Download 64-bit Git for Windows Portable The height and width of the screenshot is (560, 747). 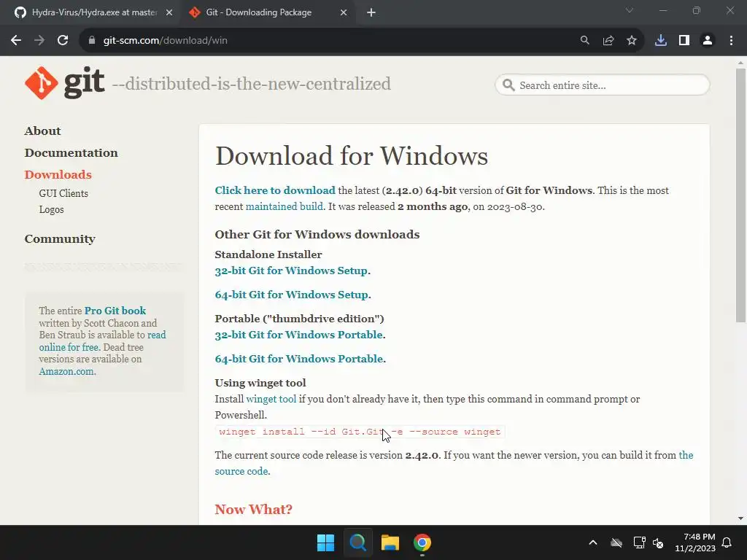click(x=299, y=359)
